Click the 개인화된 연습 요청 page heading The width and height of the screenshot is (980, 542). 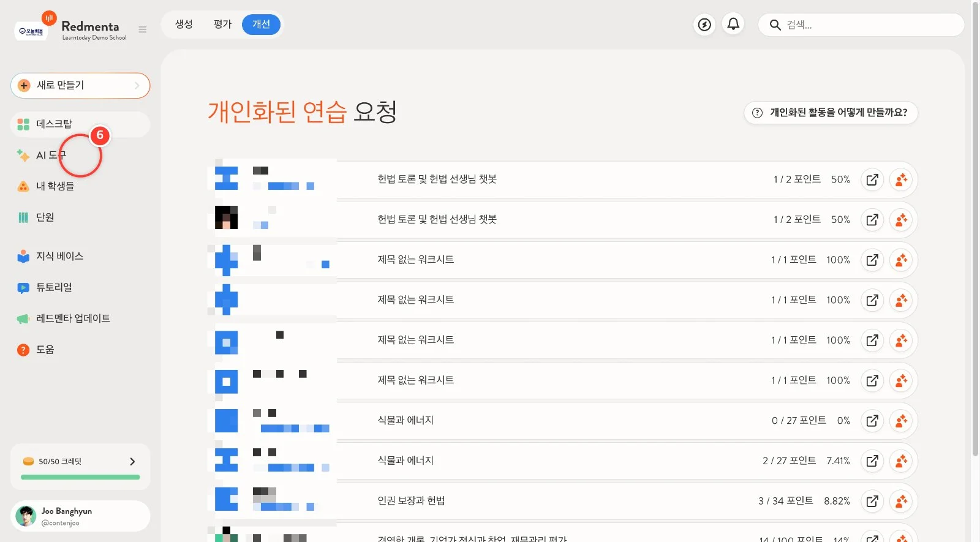[x=303, y=112]
